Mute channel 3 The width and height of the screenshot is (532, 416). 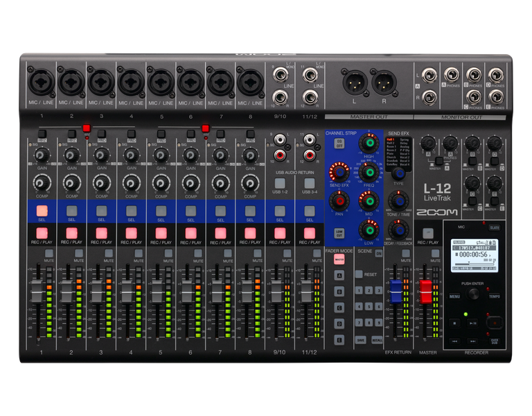tap(109, 253)
